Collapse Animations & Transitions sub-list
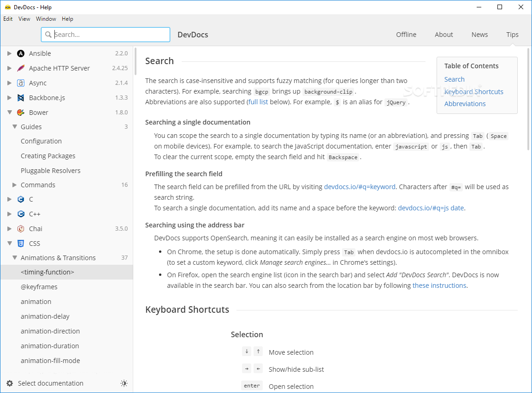Screen dimensions: 532x393 point(15,258)
